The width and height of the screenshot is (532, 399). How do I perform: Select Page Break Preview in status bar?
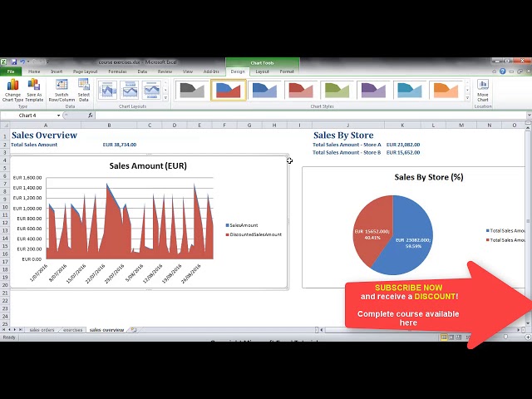tap(458, 337)
